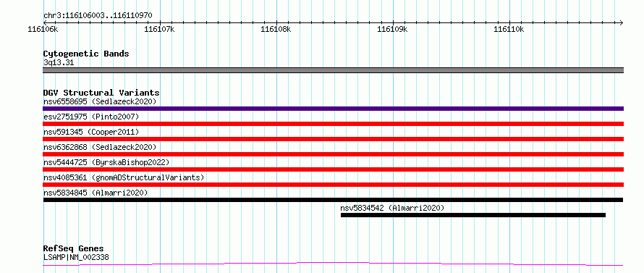The image size is (644, 273).
Task: Click the nsv5444725 (ByrskaBishop2022) label
Action: [x=106, y=162]
